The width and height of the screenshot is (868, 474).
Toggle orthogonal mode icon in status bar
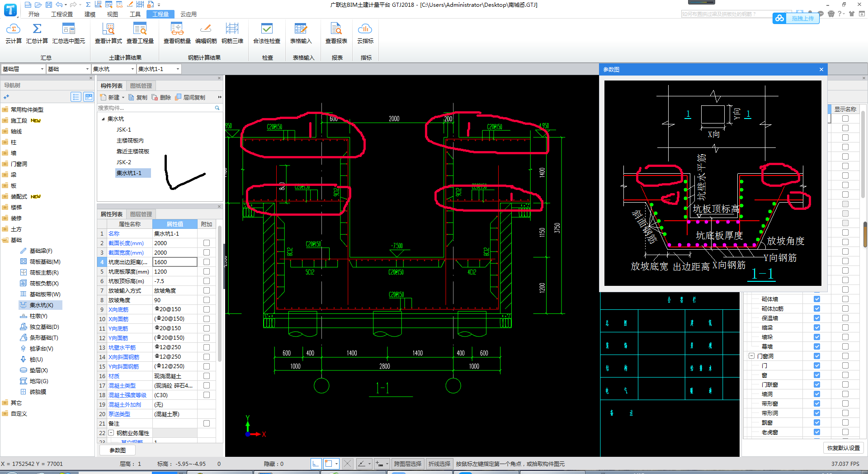tap(316, 464)
